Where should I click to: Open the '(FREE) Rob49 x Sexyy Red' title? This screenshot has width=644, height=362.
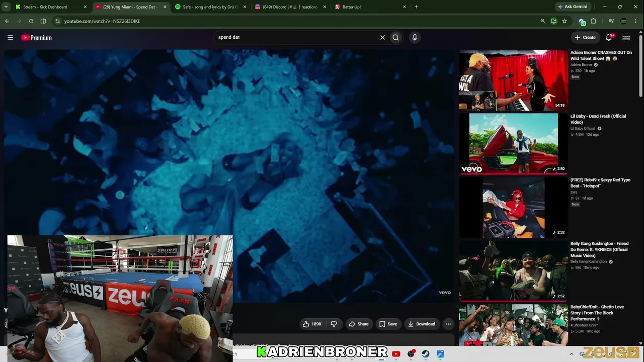[600, 183]
